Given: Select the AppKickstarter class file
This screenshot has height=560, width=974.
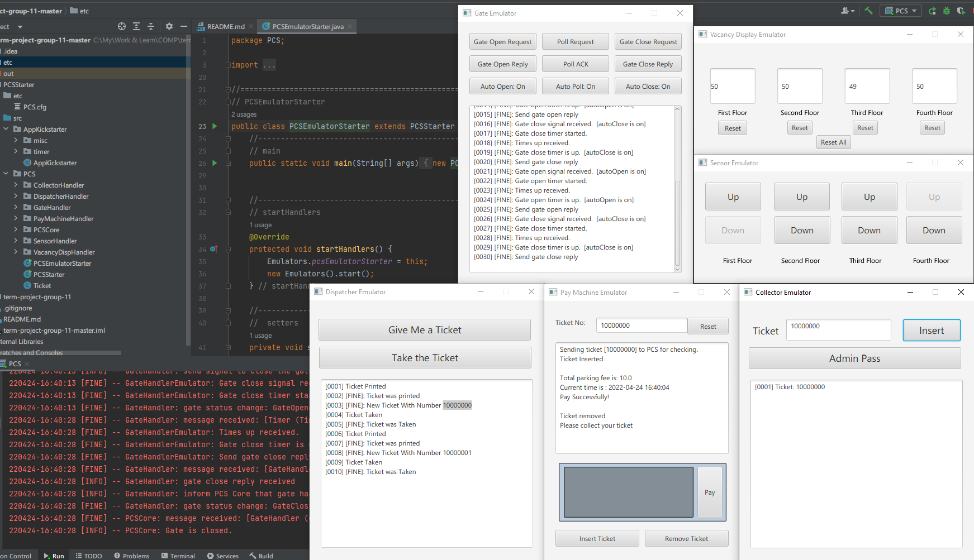Looking at the screenshot, I should click(x=55, y=162).
